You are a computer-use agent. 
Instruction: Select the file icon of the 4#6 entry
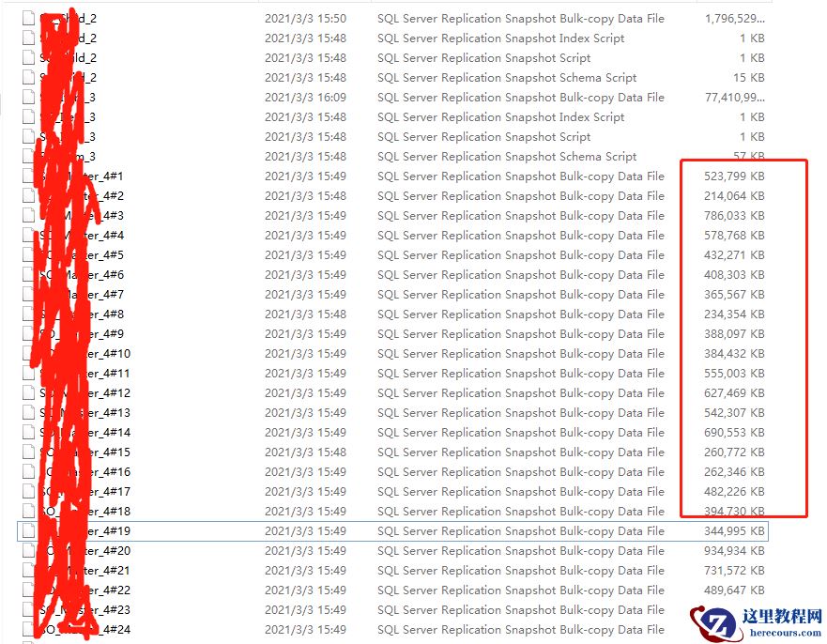pos(28,275)
